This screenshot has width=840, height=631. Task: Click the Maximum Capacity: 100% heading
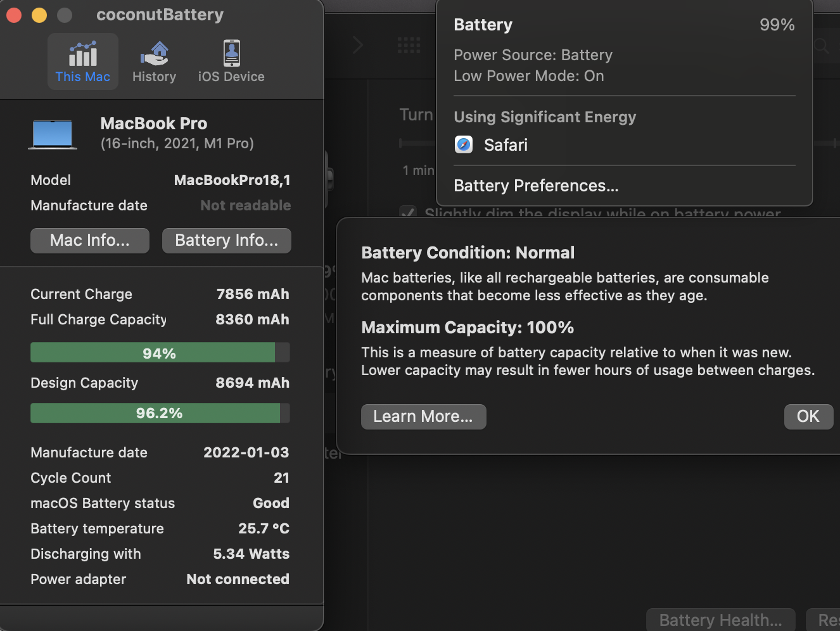click(x=468, y=328)
